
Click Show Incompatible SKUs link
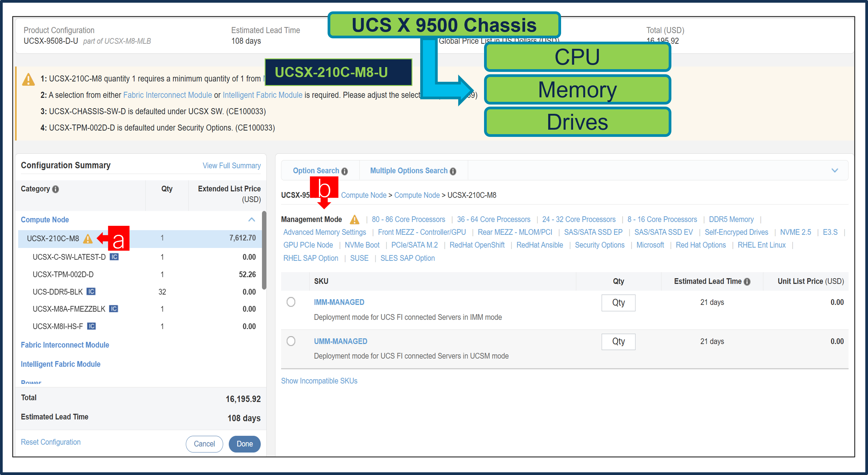pos(319,381)
